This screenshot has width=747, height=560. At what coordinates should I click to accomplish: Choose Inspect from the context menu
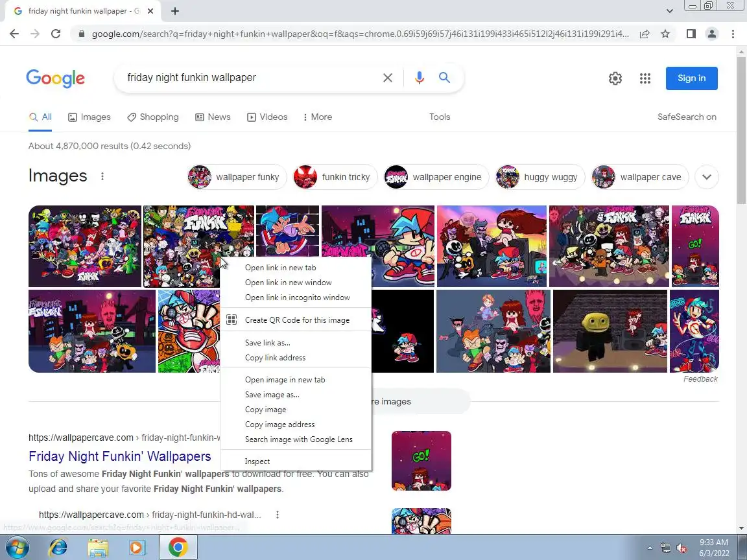pyautogui.click(x=296, y=461)
